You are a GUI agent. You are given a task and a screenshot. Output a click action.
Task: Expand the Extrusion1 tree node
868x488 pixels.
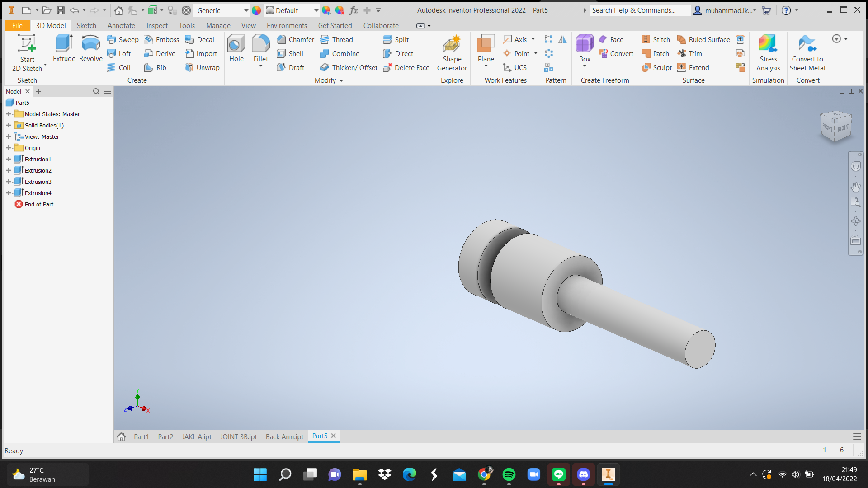[9, 159]
